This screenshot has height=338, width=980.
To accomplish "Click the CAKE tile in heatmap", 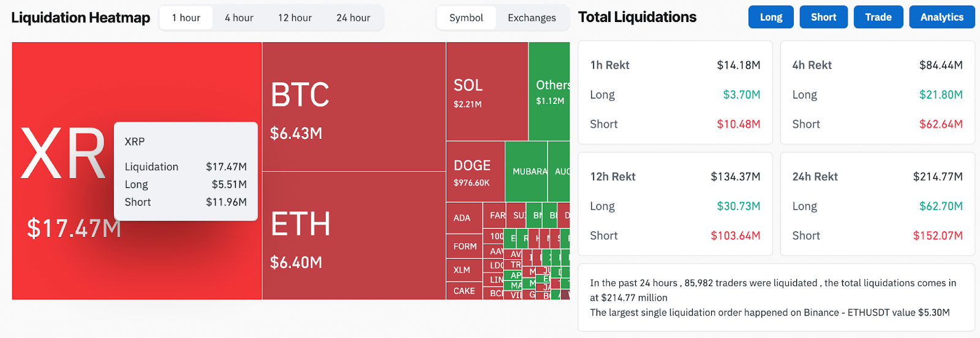I will (x=464, y=291).
